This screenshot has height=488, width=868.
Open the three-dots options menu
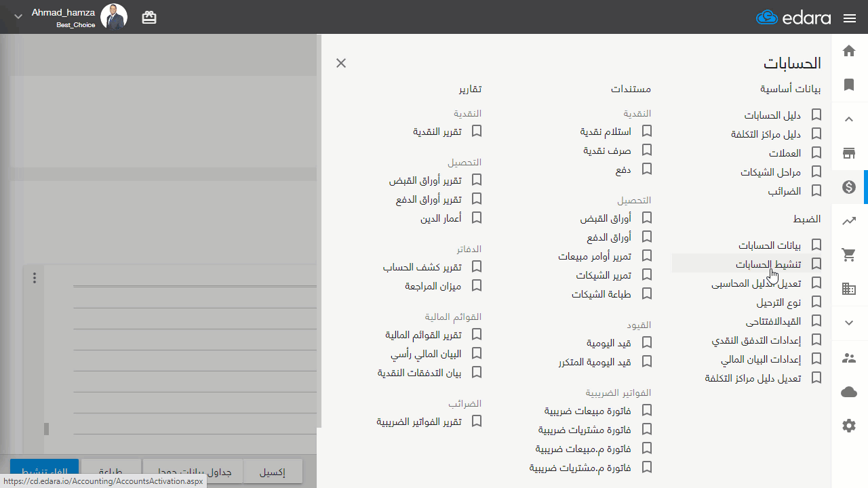[x=35, y=277]
